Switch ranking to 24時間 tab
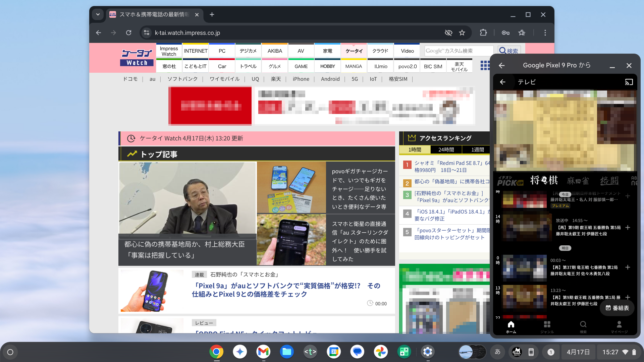Screen dimensions: 644x362 click(x=446, y=150)
